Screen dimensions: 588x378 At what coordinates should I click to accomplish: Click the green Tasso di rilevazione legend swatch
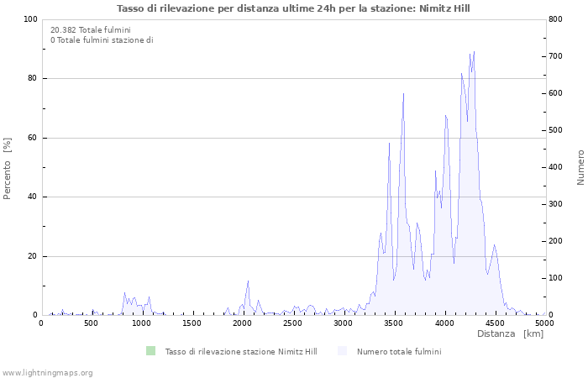(150, 351)
